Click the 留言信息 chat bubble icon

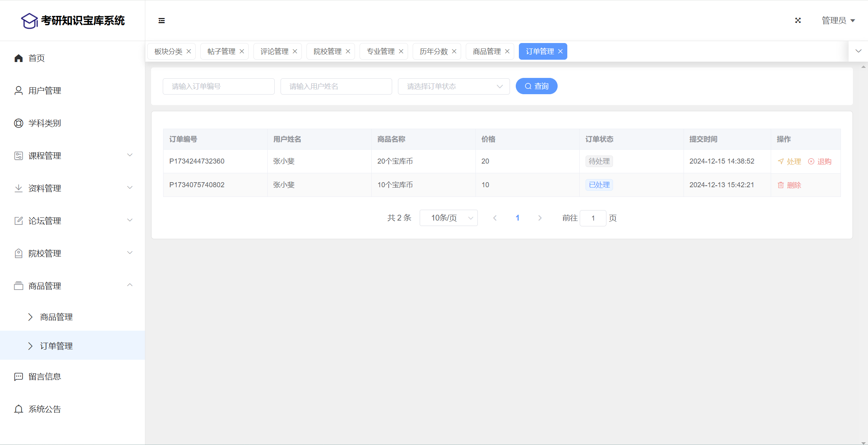click(18, 377)
